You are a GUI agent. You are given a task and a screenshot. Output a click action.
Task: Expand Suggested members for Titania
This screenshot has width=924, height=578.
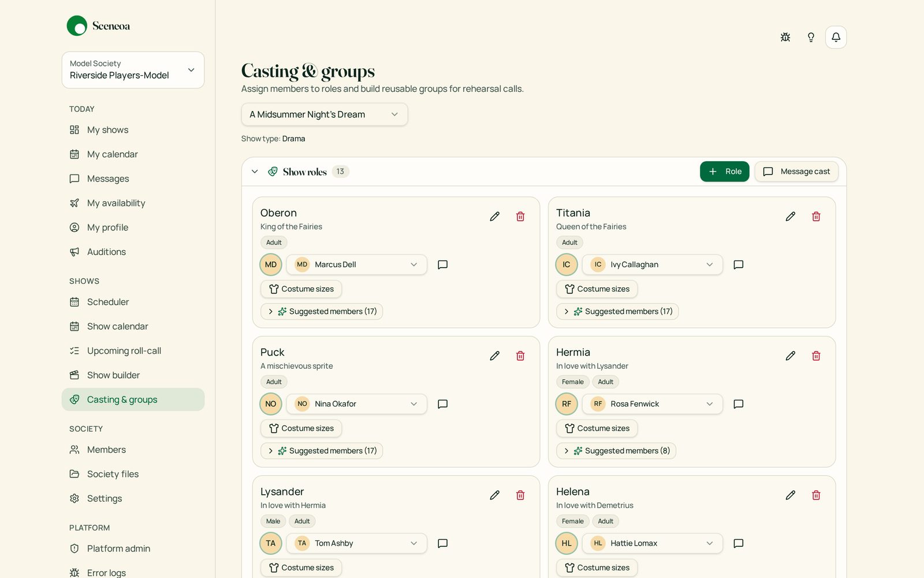coord(617,312)
